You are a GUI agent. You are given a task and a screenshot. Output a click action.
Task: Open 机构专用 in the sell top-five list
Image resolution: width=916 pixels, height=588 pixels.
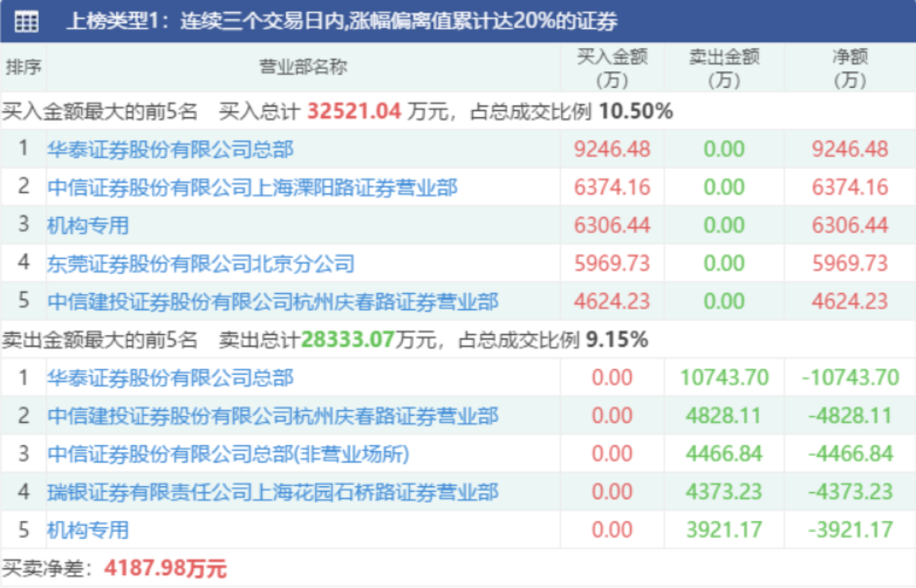(88, 530)
